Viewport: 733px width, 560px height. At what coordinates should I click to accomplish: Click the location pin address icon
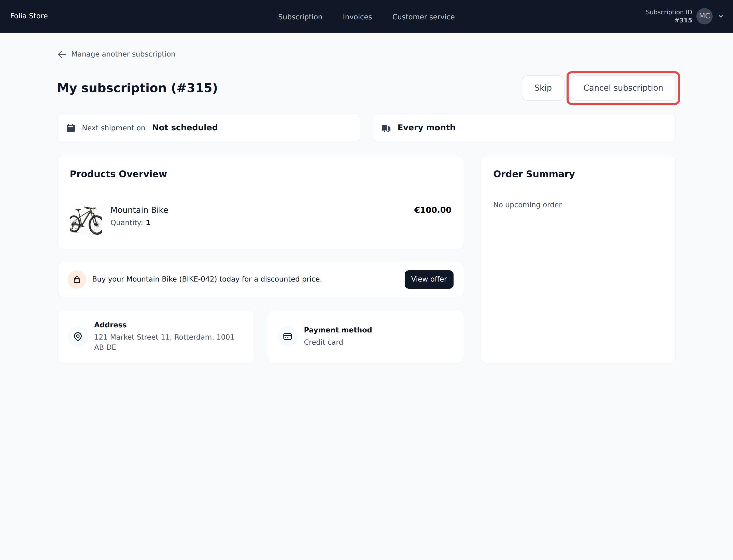pyautogui.click(x=78, y=337)
